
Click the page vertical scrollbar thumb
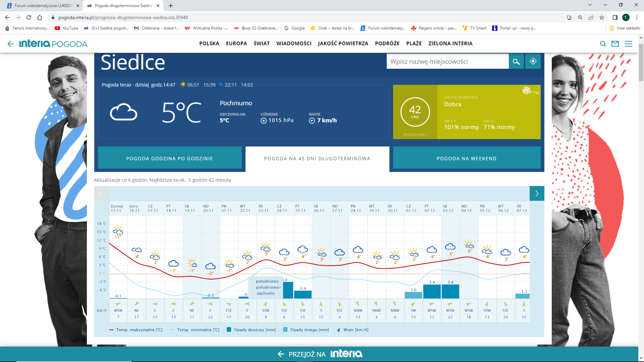[641, 63]
